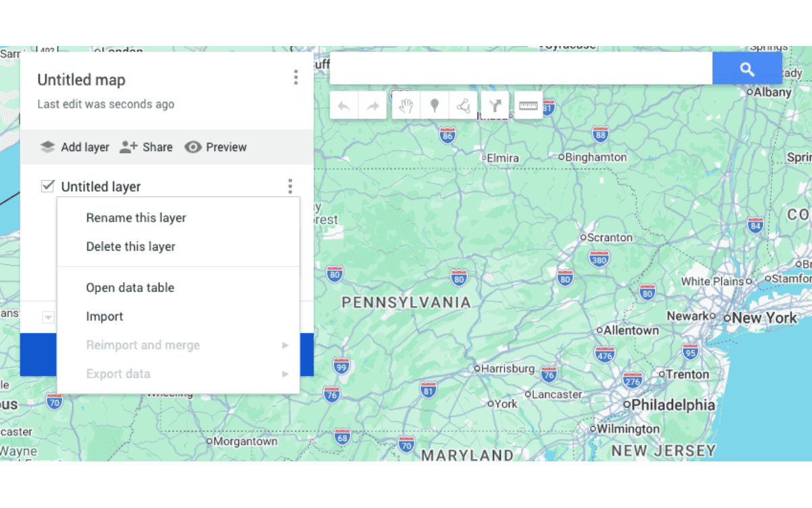The image size is (812, 508).
Task: Click the New York city label
Action: 765,318
